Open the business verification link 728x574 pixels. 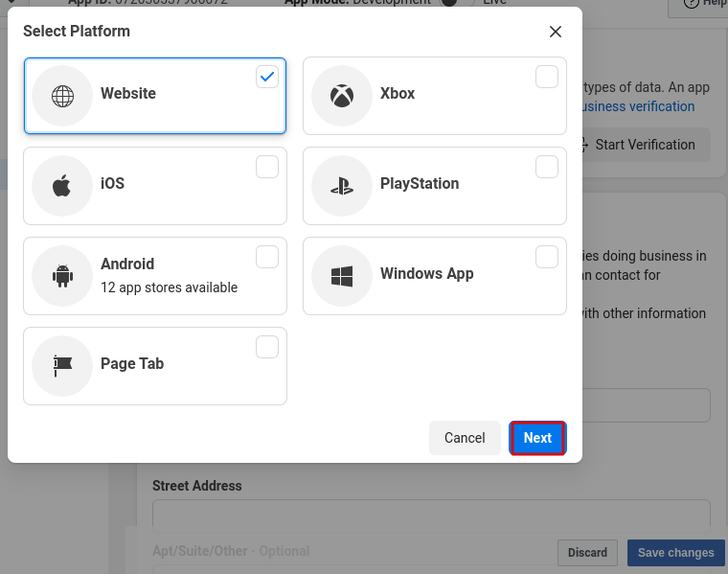[639, 106]
